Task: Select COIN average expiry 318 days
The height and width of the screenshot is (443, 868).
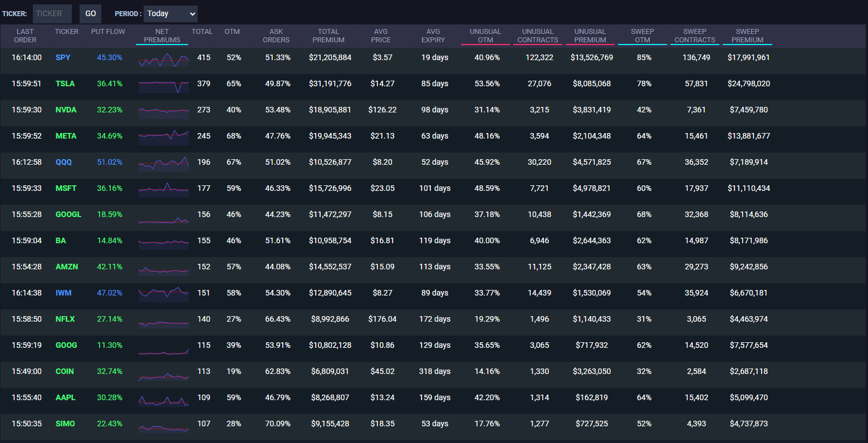Action: tap(435, 371)
